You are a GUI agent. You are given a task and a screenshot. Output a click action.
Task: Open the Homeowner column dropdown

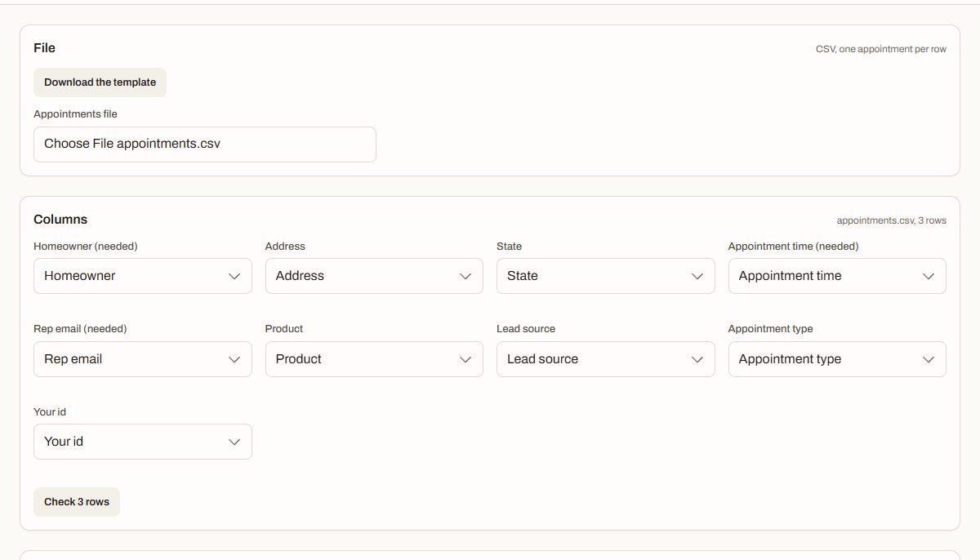tap(143, 276)
